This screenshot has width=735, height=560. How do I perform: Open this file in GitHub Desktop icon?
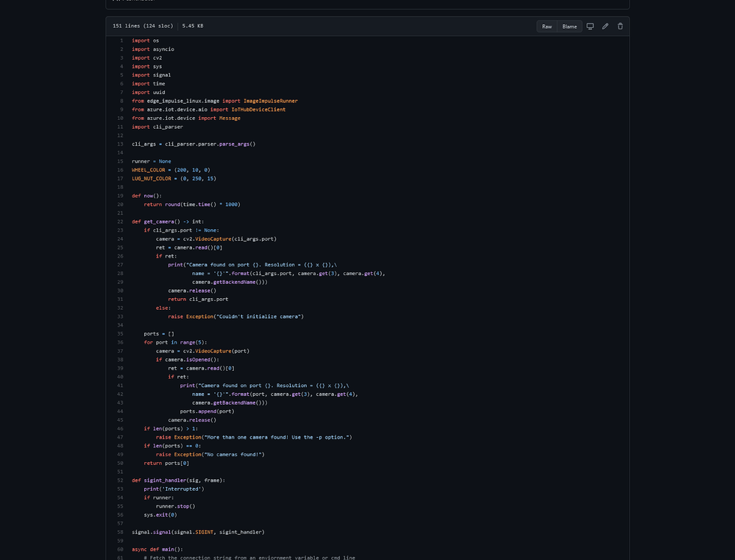[x=590, y=26]
